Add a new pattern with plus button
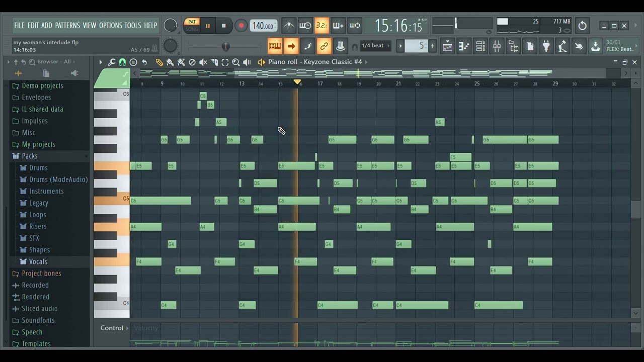This screenshot has width=644, height=362. [x=432, y=46]
